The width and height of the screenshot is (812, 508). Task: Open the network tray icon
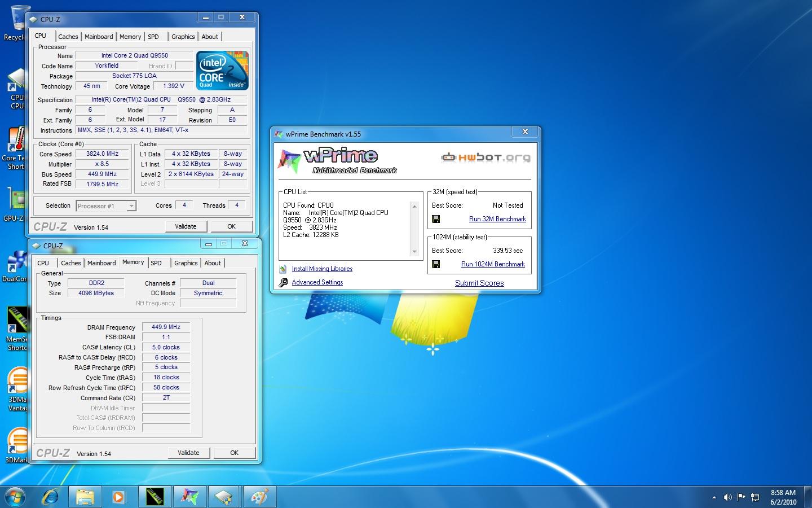click(x=755, y=497)
